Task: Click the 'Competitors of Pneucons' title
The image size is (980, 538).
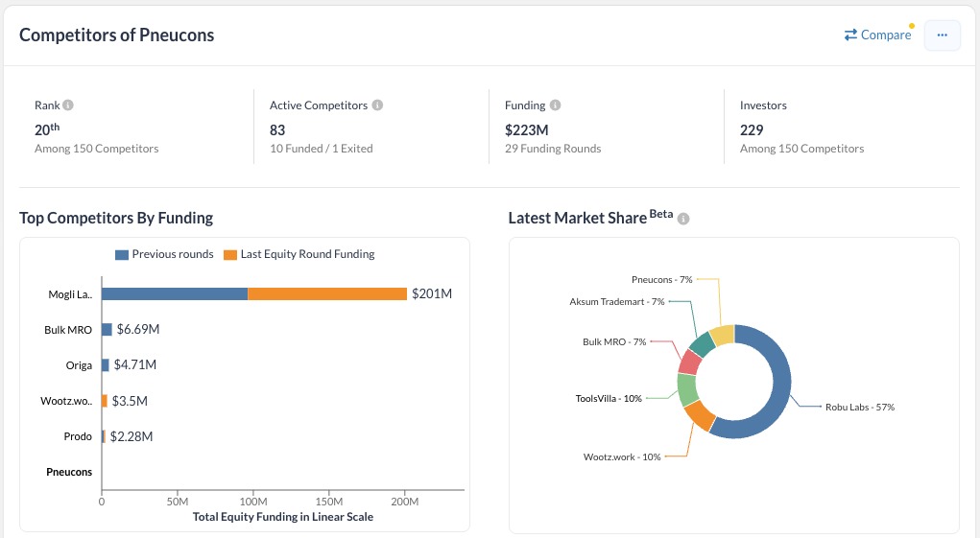Action: click(x=117, y=35)
